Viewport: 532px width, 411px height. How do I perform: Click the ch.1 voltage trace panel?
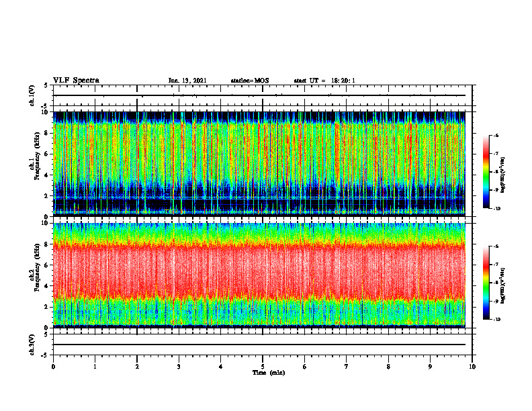point(263,95)
